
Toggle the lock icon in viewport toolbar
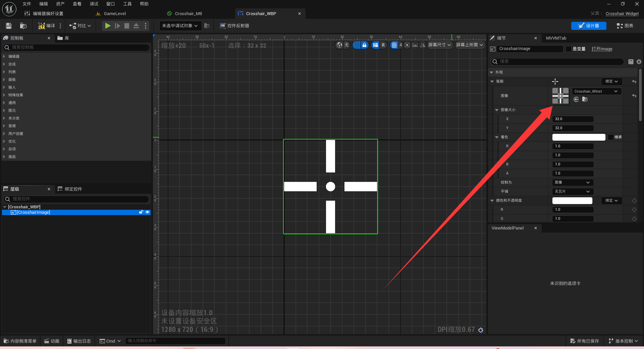tap(365, 45)
